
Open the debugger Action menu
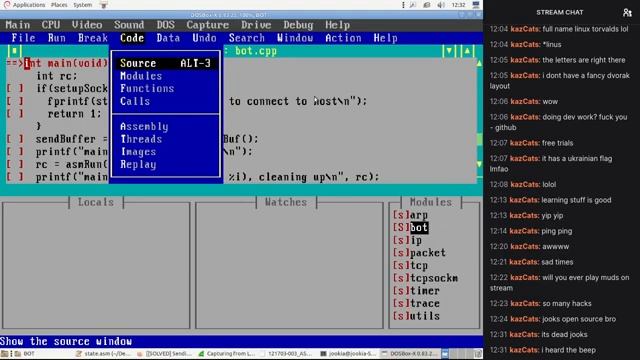(x=343, y=38)
